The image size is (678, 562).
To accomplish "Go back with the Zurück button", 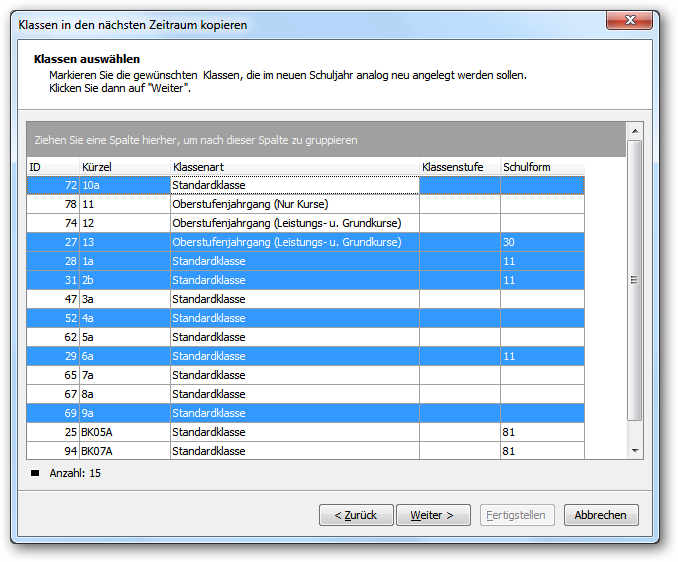I will (x=356, y=515).
